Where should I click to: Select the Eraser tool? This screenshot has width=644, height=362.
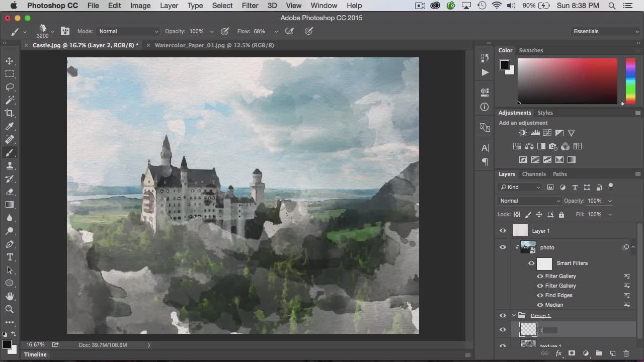pyautogui.click(x=10, y=192)
